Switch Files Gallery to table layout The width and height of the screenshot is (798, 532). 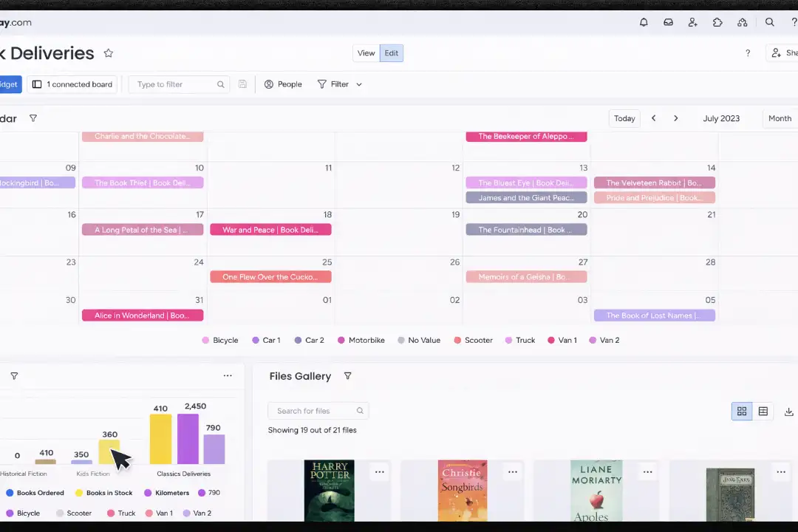pyautogui.click(x=763, y=411)
